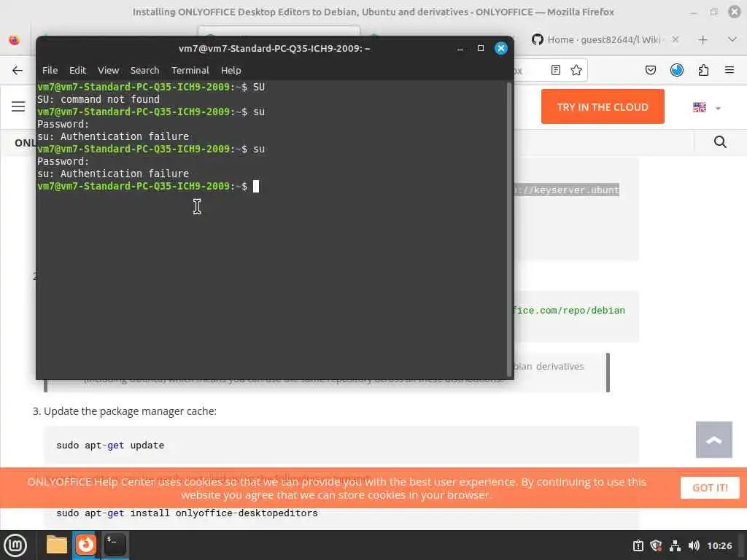The width and height of the screenshot is (747, 560).
Task: Click the terminal prompt cursor line
Action: click(x=148, y=186)
